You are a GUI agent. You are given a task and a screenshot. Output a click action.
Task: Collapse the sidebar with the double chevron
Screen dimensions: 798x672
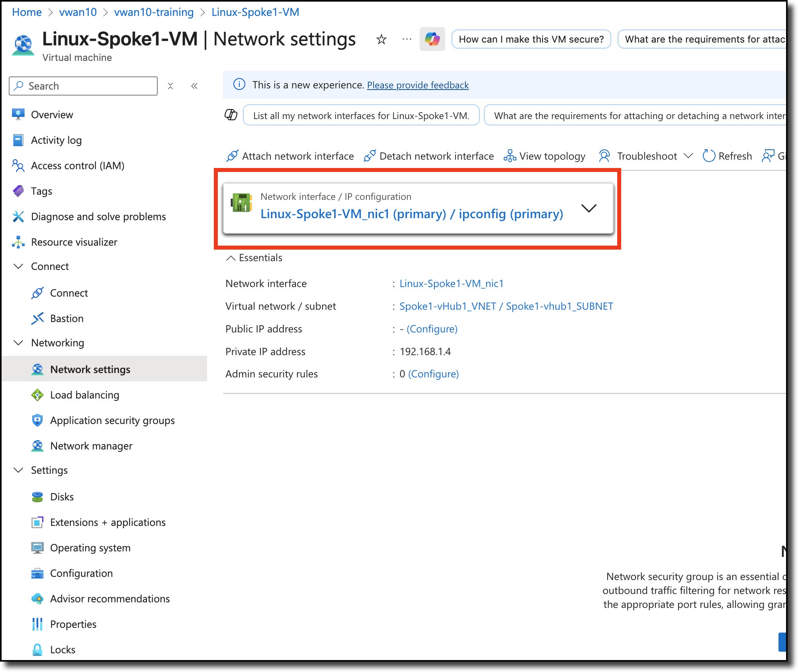click(x=194, y=86)
